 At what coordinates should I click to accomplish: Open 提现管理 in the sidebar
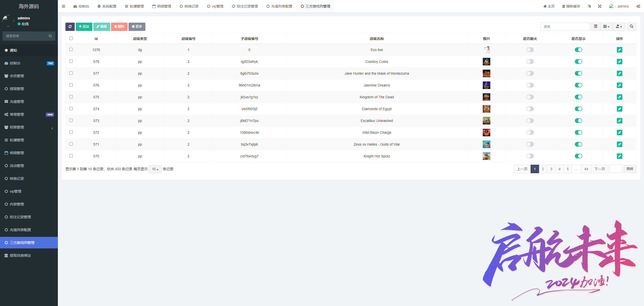point(29,89)
